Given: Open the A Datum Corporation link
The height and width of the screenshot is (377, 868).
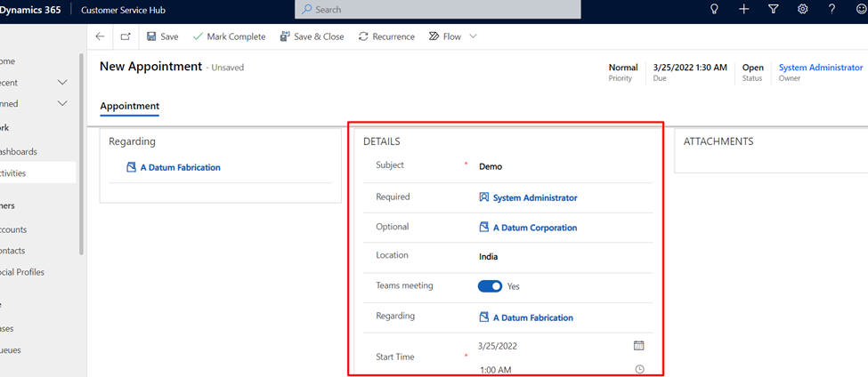Looking at the screenshot, I should pos(534,228).
